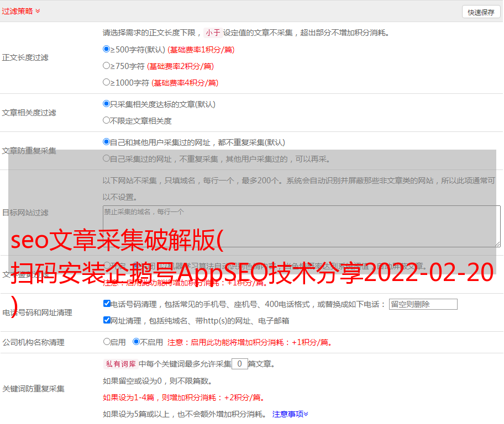Focus the 禁止采集的域名 textarea
The width and height of the screenshot is (504, 424).
pos(302,226)
